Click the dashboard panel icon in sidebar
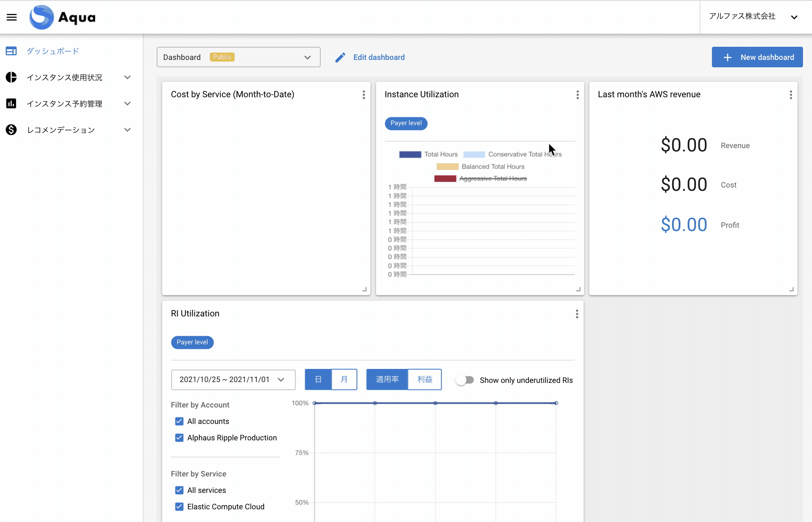The width and height of the screenshot is (812, 522). click(x=11, y=51)
